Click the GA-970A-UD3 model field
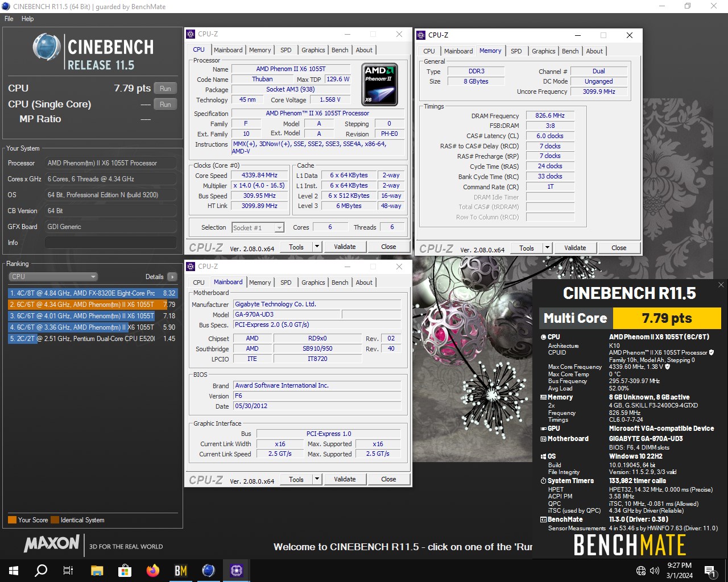 click(x=287, y=314)
